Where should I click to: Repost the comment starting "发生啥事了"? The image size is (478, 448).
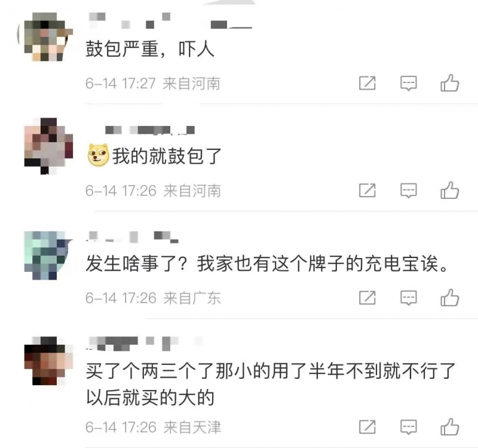pos(367,297)
